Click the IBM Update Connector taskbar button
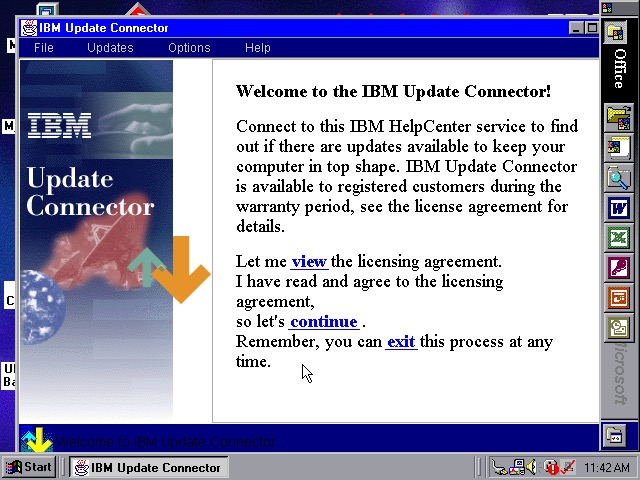 (x=146, y=467)
